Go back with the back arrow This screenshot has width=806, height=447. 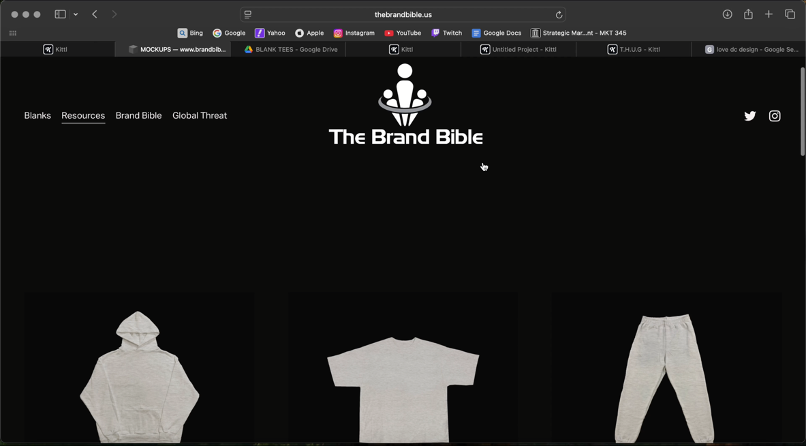coord(95,14)
